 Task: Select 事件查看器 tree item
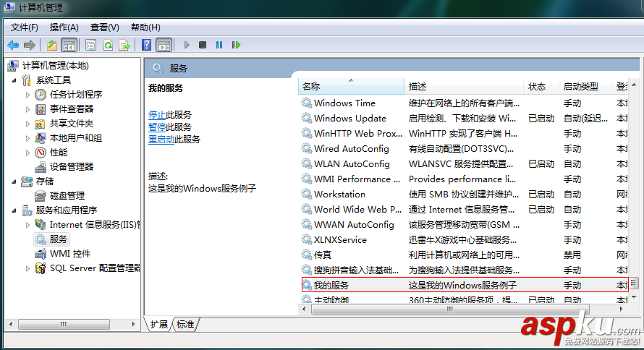pyautogui.click(x=72, y=108)
